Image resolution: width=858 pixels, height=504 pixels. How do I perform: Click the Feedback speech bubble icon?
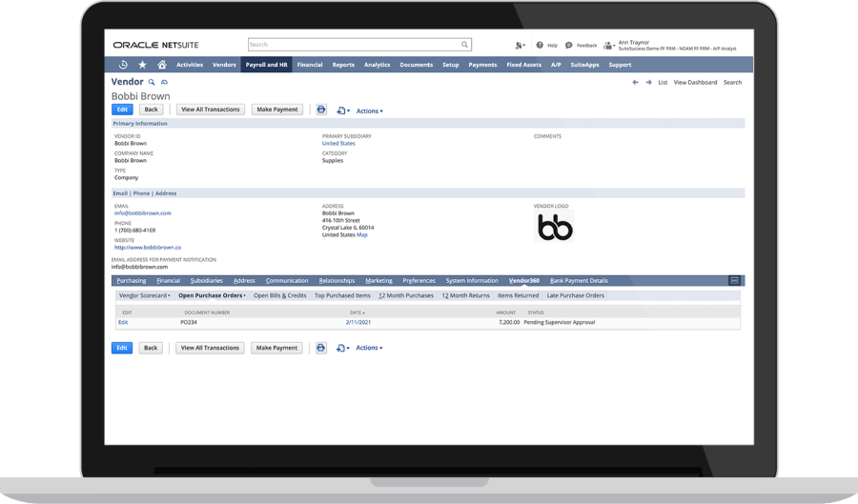point(568,46)
